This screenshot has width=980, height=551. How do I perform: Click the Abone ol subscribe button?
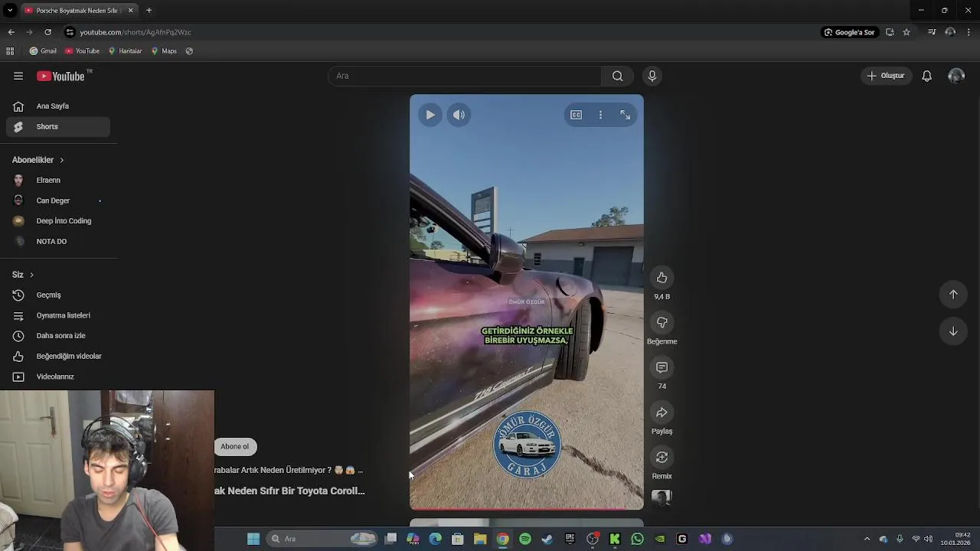(234, 446)
